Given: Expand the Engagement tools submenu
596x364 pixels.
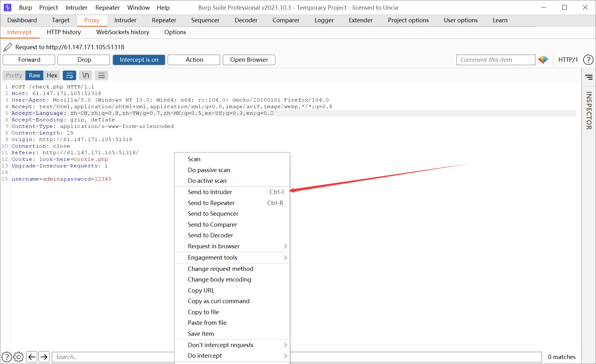Looking at the screenshot, I should [232, 257].
